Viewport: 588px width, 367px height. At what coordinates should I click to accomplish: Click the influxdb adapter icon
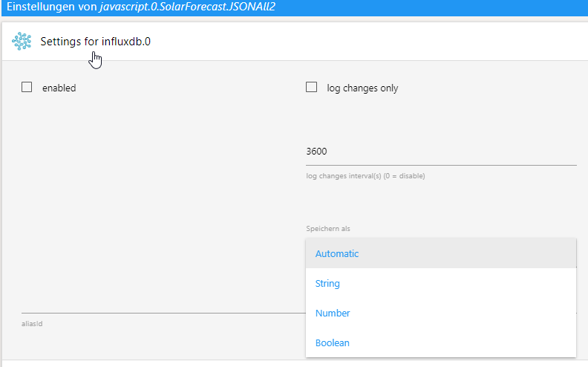coord(22,42)
